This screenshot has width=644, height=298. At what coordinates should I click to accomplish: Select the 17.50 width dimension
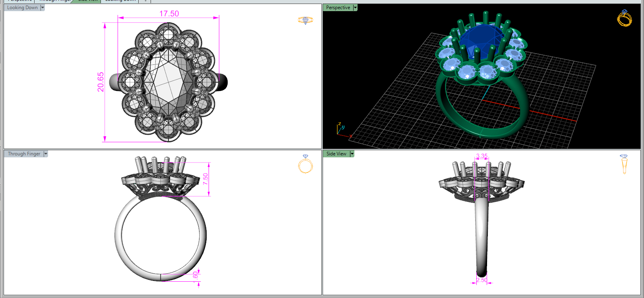(x=169, y=14)
